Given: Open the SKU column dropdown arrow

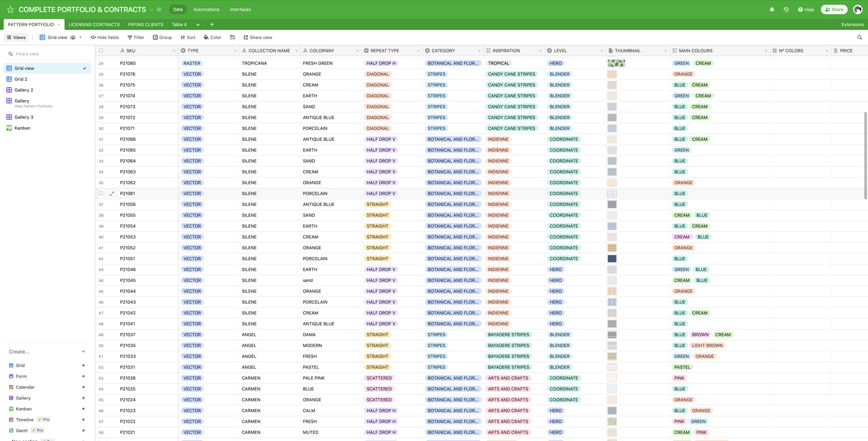Looking at the screenshot, I should (174, 51).
